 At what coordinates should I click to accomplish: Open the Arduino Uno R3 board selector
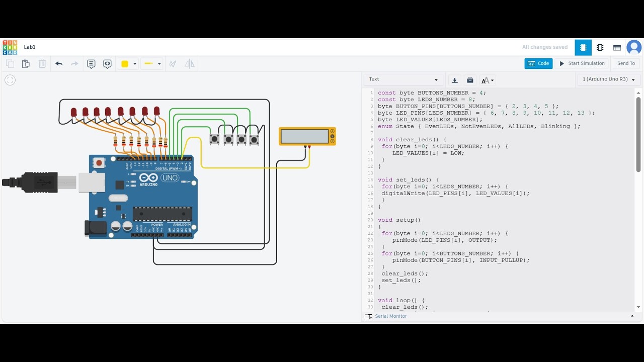(608, 79)
